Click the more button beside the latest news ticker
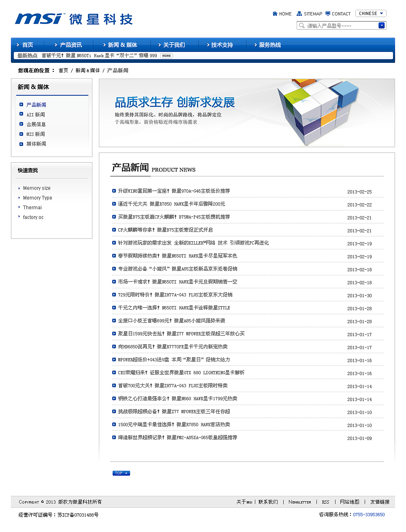This screenshot has width=406, height=532. tap(166, 56)
